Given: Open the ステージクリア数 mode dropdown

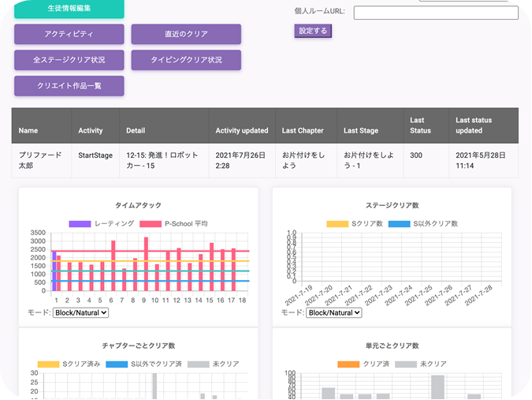Looking at the screenshot, I should coord(333,312).
